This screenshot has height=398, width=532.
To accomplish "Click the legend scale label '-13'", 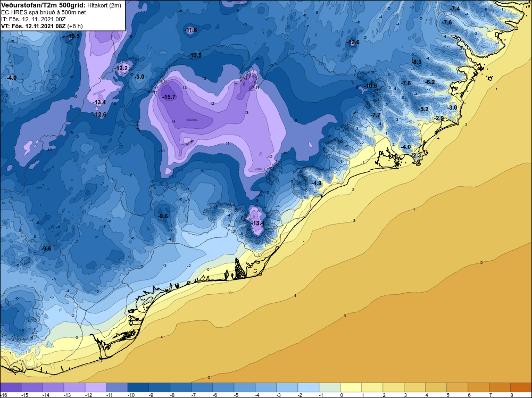I will 67,395.
